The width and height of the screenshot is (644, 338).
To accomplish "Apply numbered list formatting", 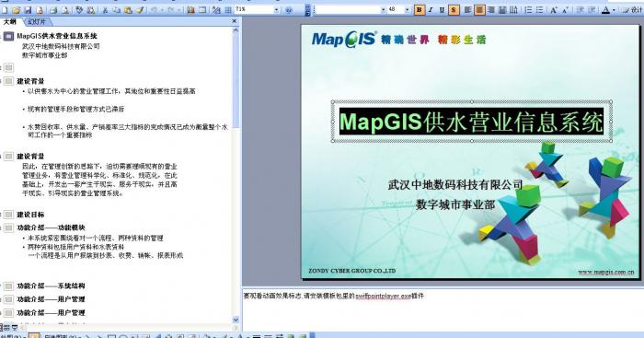I will click(529, 10).
